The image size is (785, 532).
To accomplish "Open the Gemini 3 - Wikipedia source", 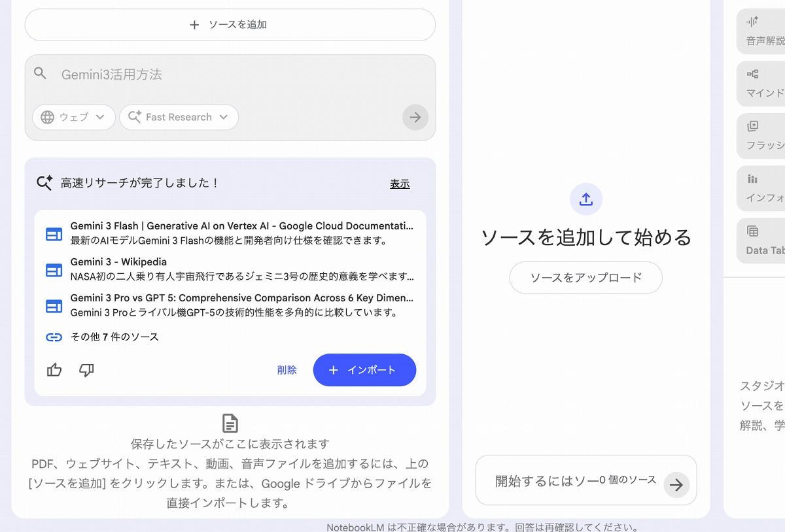I will pyautogui.click(x=118, y=262).
